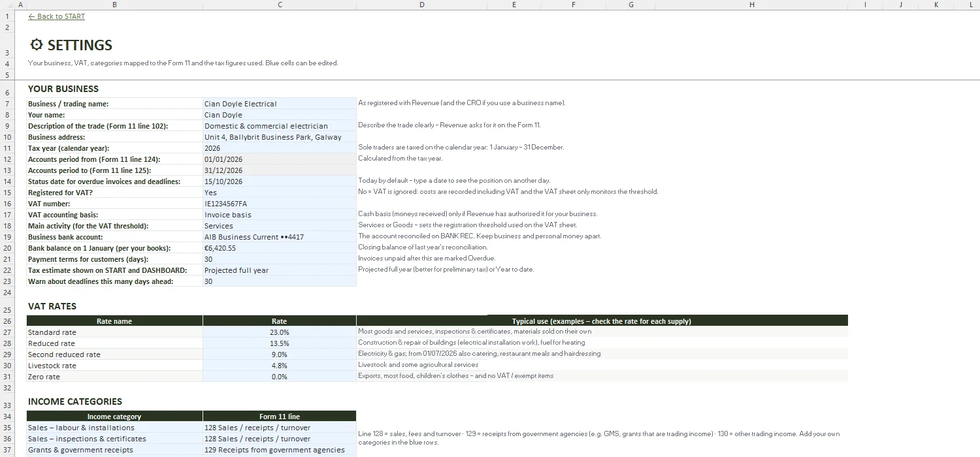Select row 15 header

(x=7, y=193)
